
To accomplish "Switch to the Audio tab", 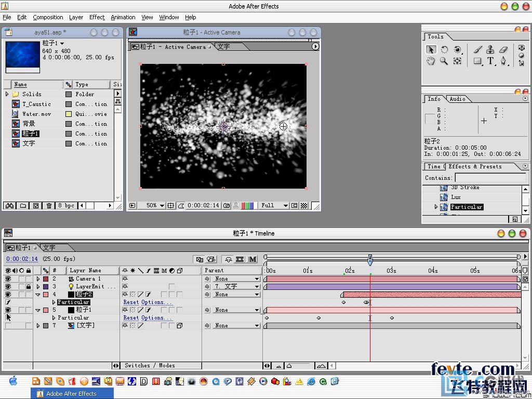I will (457, 99).
